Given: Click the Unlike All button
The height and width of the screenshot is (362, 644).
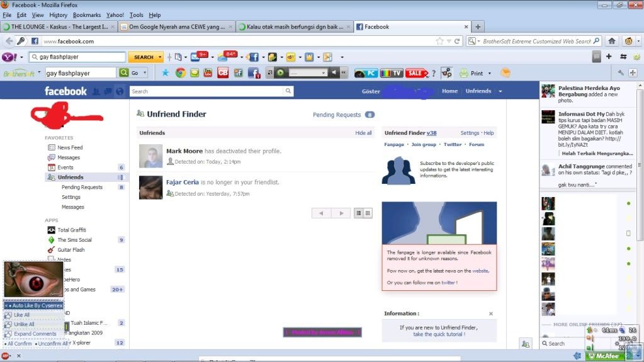Looking at the screenshot, I should click(x=24, y=324).
